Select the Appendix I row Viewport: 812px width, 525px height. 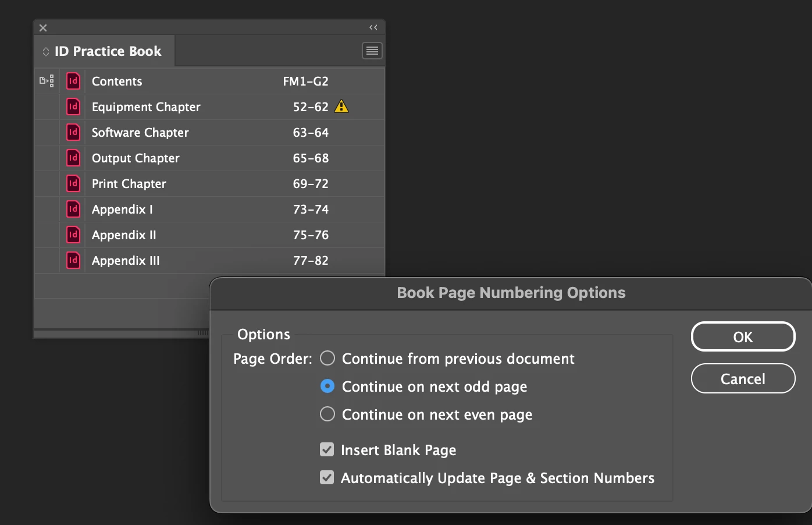(209, 209)
